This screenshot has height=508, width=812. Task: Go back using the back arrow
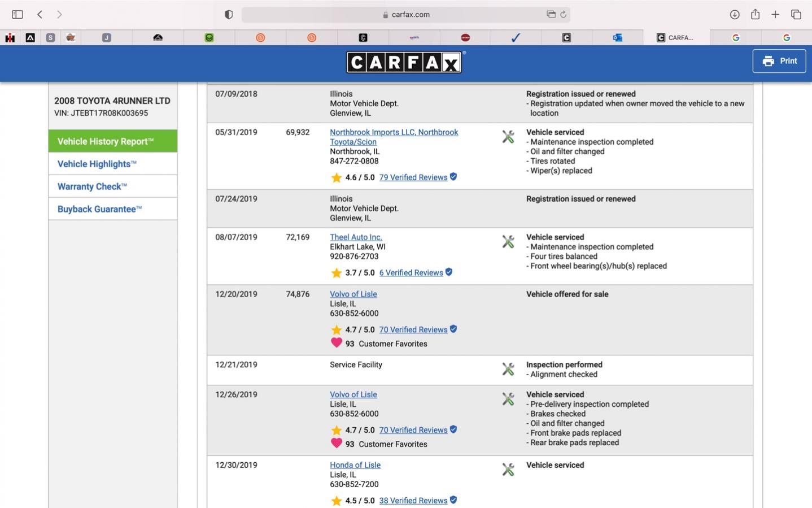(40, 15)
